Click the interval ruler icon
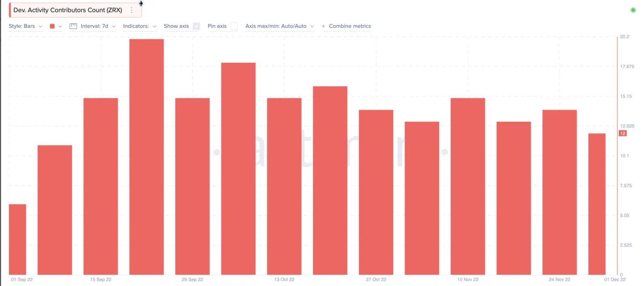The width and height of the screenshot is (644, 286). [x=73, y=26]
